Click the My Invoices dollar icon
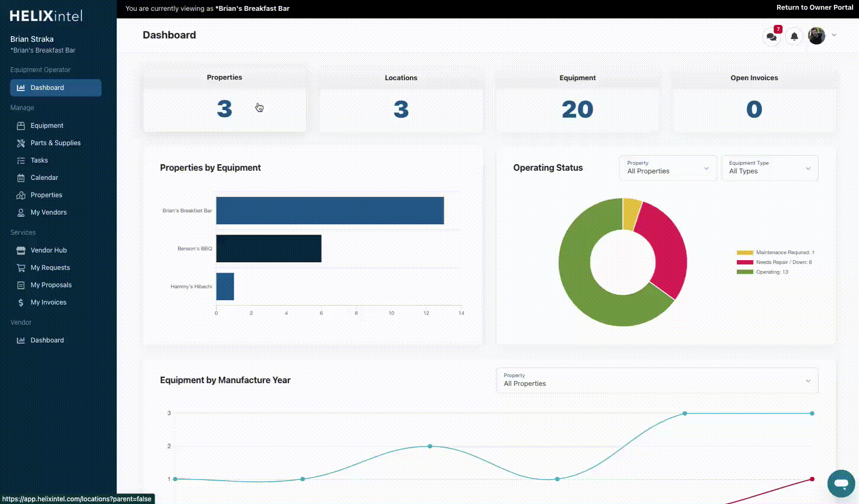The image size is (859, 504). (21, 302)
